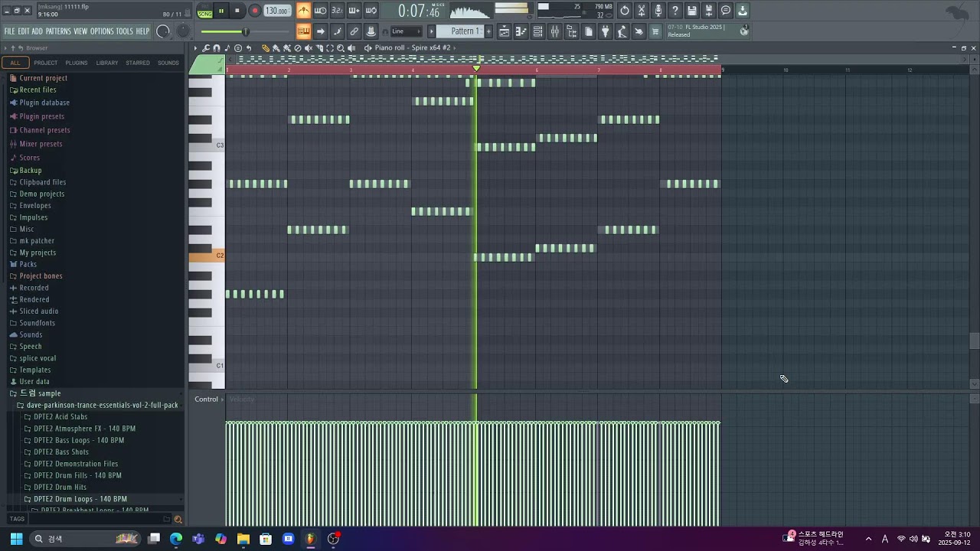
Task: Click the microphone recording icon
Action: 658,11
